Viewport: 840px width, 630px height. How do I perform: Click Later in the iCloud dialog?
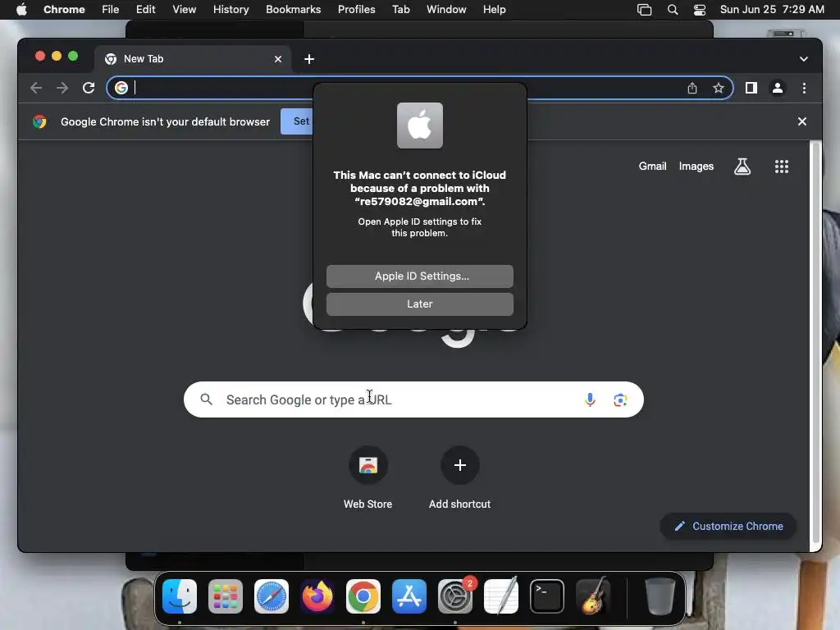click(419, 304)
